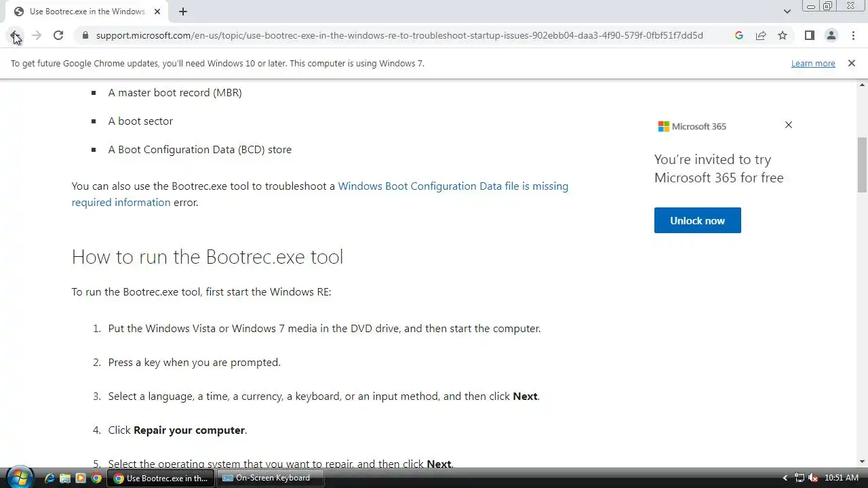Click the page vertical scrollbar thumb
This screenshot has width=868, height=488.
click(x=862, y=165)
